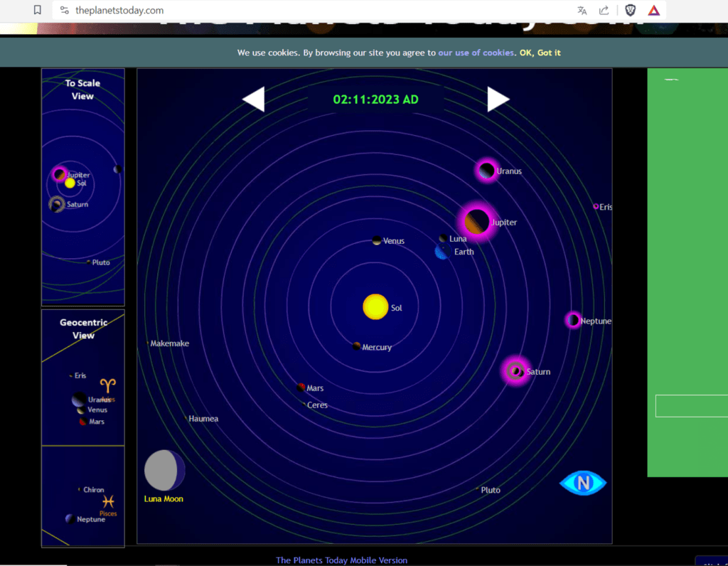Click the white box in the green panel
The height and width of the screenshot is (566, 728).
pos(691,406)
